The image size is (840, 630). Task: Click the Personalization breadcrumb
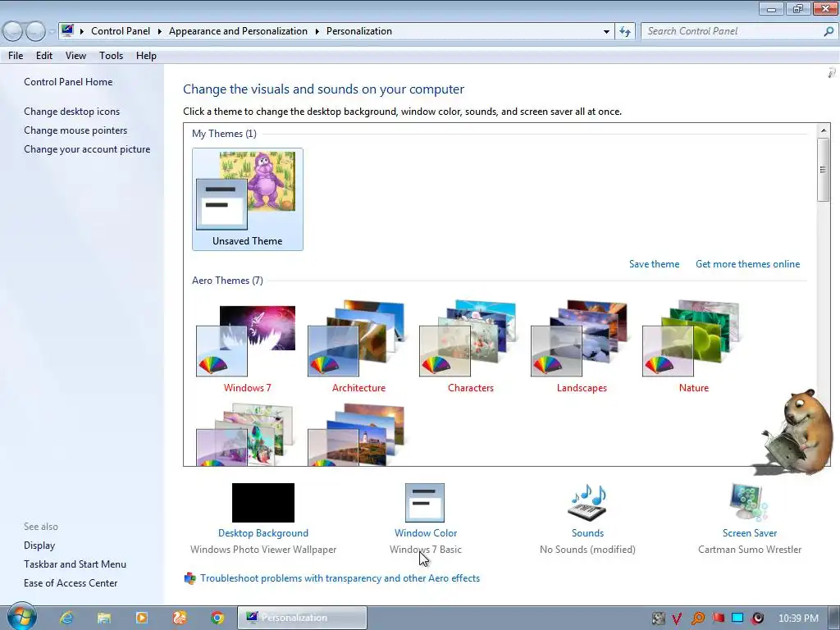pyautogui.click(x=359, y=31)
